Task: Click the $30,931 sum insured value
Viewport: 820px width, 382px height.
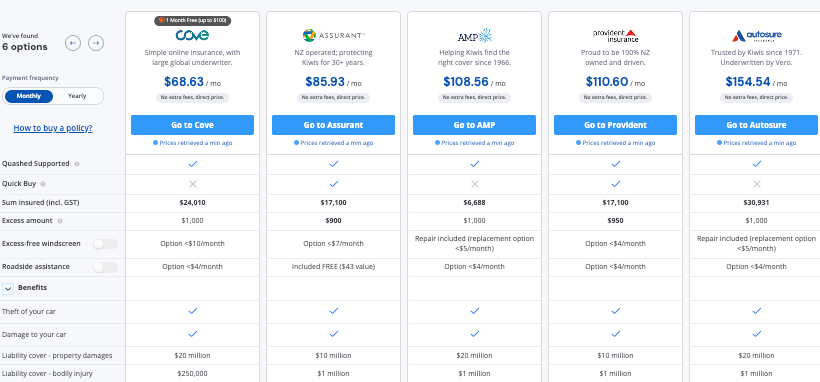Action: 756,203
